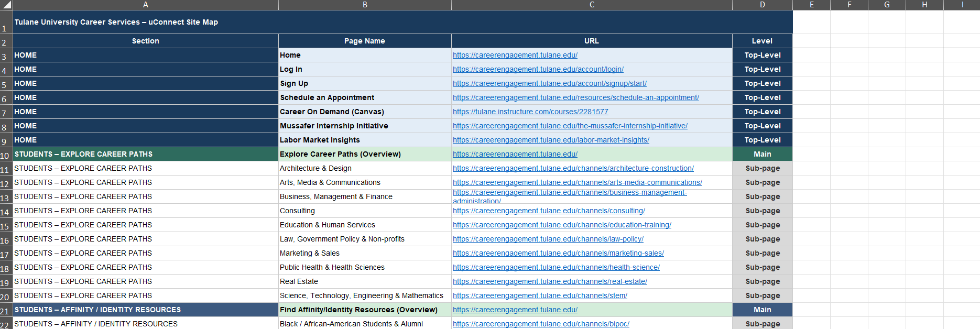Select the 'Sign Up' page name cell
This screenshot has height=329, width=980.
tap(365, 83)
